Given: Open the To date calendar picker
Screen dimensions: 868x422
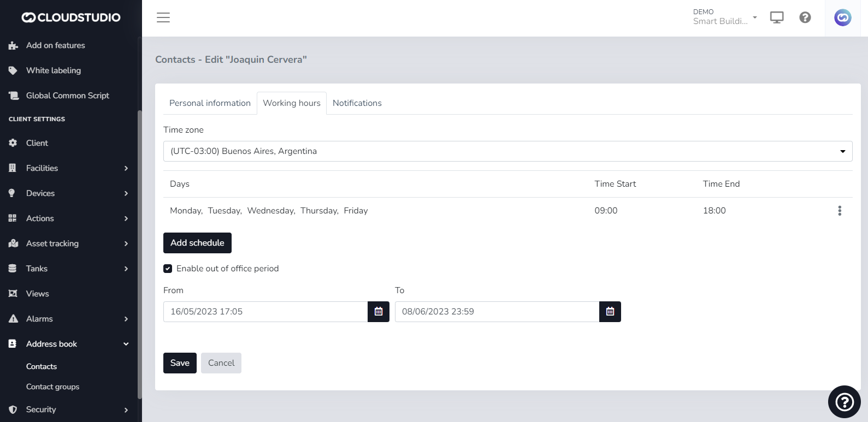Looking at the screenshot, I should [610, 312].
